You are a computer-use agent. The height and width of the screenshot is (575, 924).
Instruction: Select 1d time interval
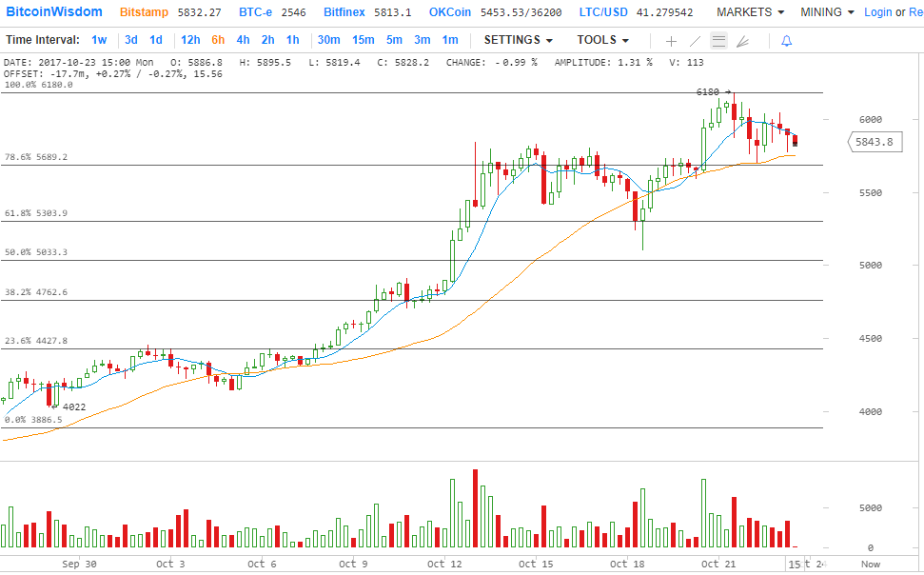coord(156,40)
